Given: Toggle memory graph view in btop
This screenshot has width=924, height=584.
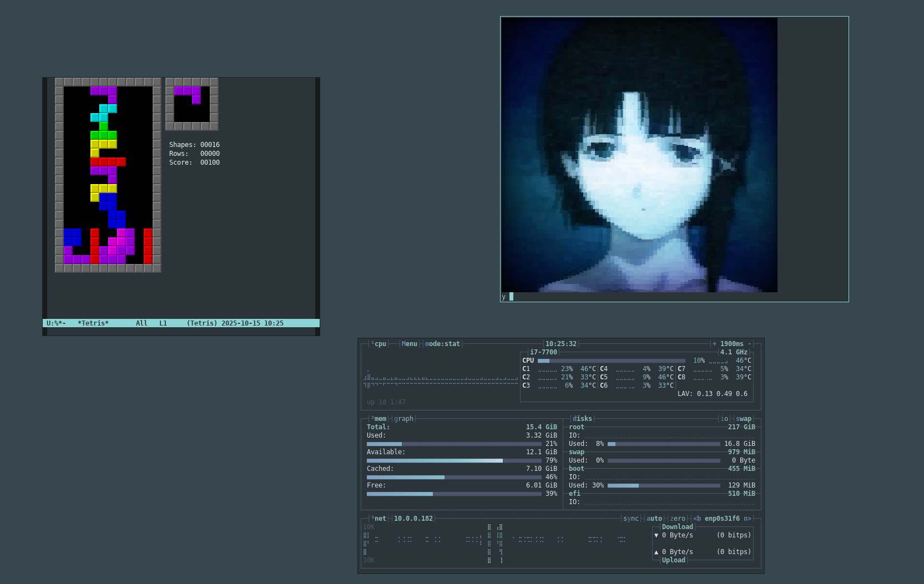Looking at the screenshot, I should point(403,419).
